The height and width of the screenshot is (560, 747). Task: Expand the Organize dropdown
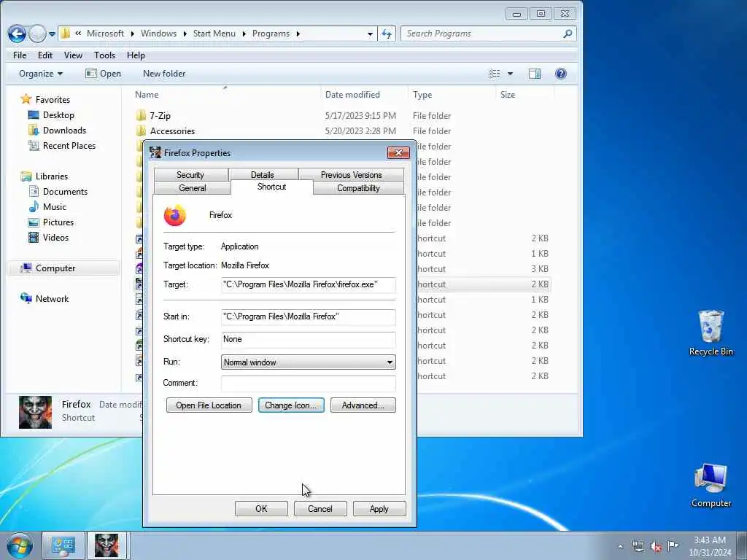(x=41, y=74)
